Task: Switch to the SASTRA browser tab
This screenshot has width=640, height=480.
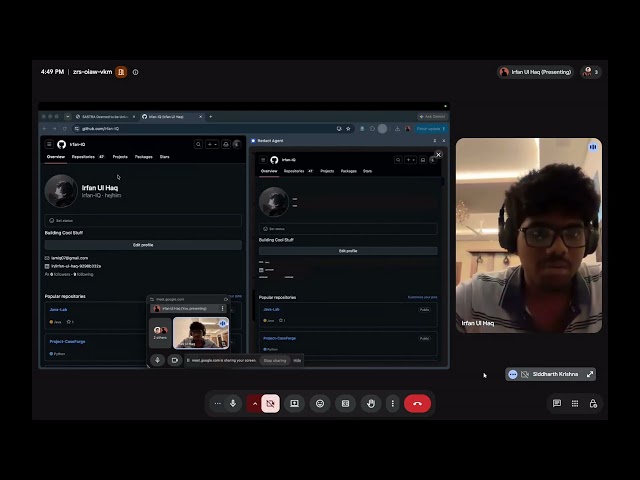Action: click(x=106, y=117)
